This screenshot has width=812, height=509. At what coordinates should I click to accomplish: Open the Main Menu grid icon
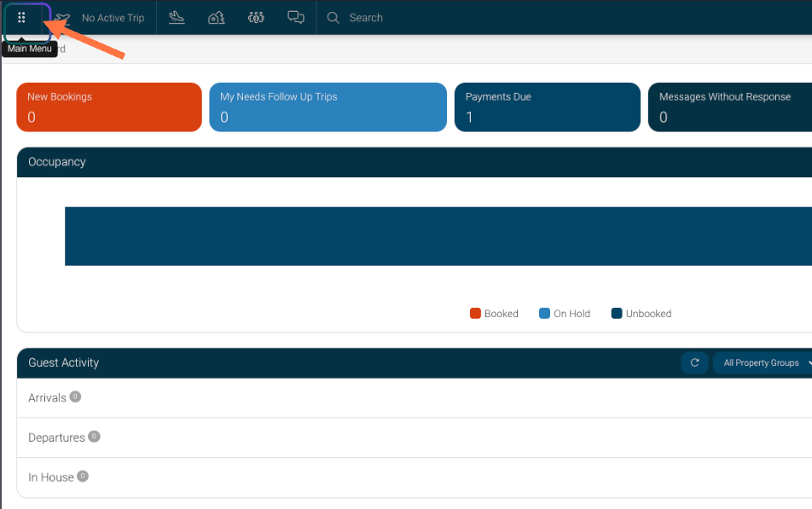[x=21, y=18]
